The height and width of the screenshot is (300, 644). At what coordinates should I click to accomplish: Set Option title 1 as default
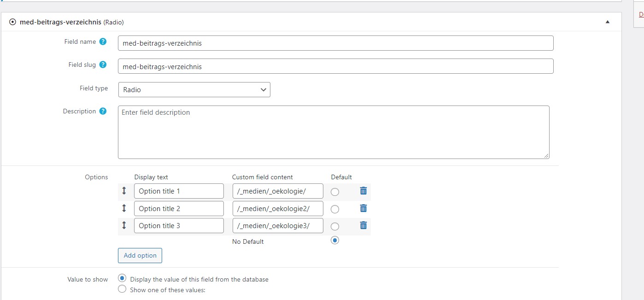335,192
